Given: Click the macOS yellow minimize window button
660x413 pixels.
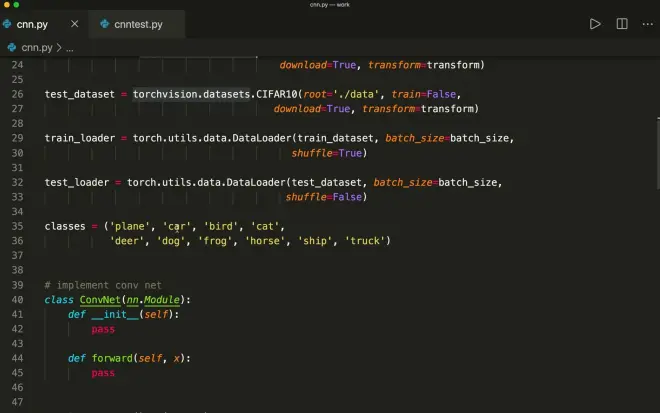Looking at the screenshot, I should [x=6, y=5].
